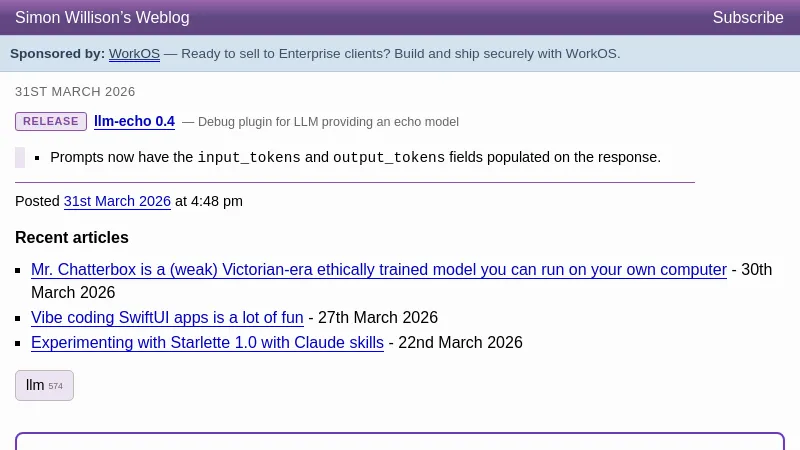Image resolution: width=800 pixels, height=450 pixels.
Task: Click the Sponsored by label
Action: [x=57, y=54]
